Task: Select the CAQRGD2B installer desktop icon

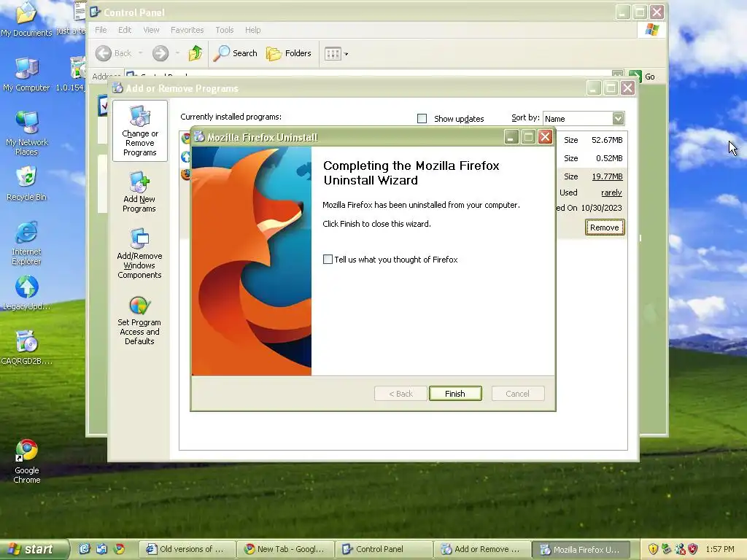Action: tap(27, 348)
